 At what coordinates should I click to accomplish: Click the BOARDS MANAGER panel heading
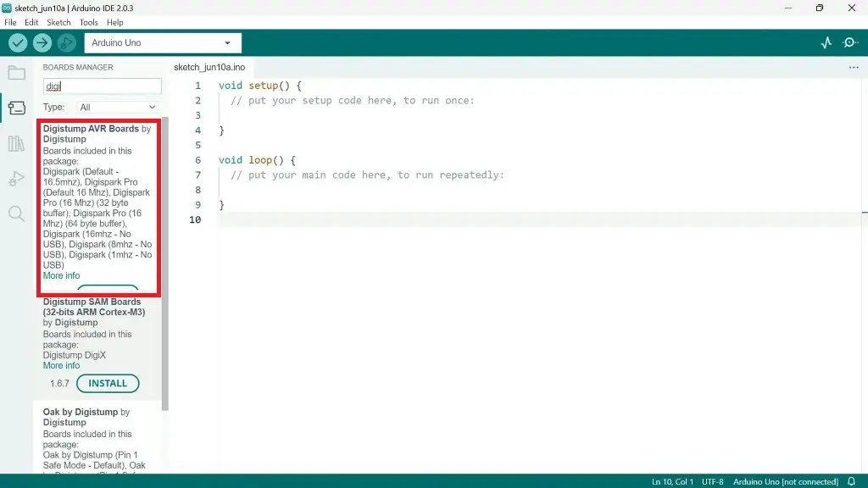[78, 68]
